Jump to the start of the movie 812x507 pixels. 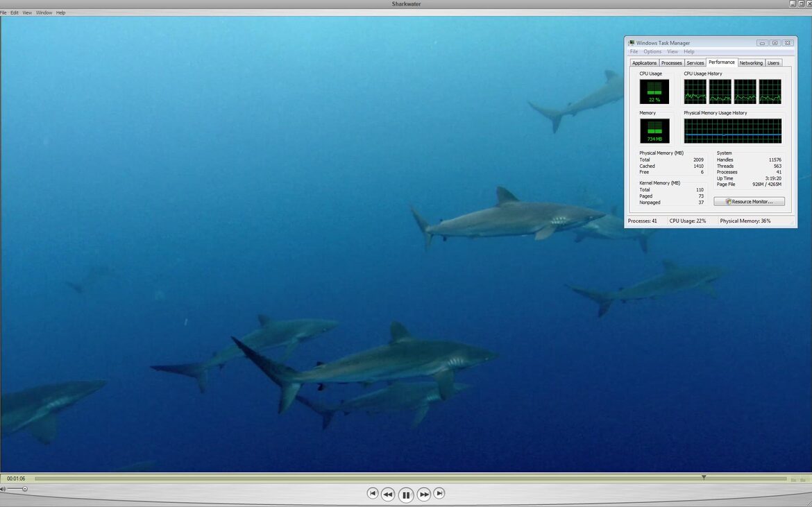[372, 494]
